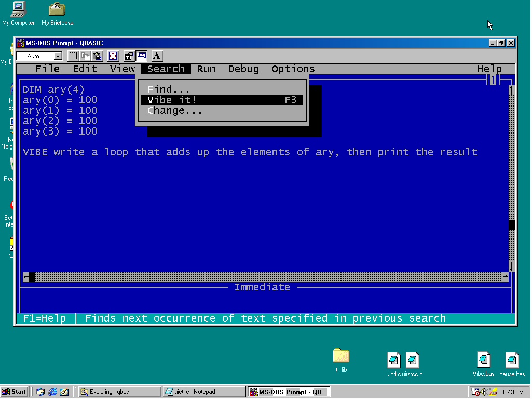Image resolution: width=532 pixels, height=399 pixels.
Task: Click the highlighted Search menu
Action: pos(166,69)
